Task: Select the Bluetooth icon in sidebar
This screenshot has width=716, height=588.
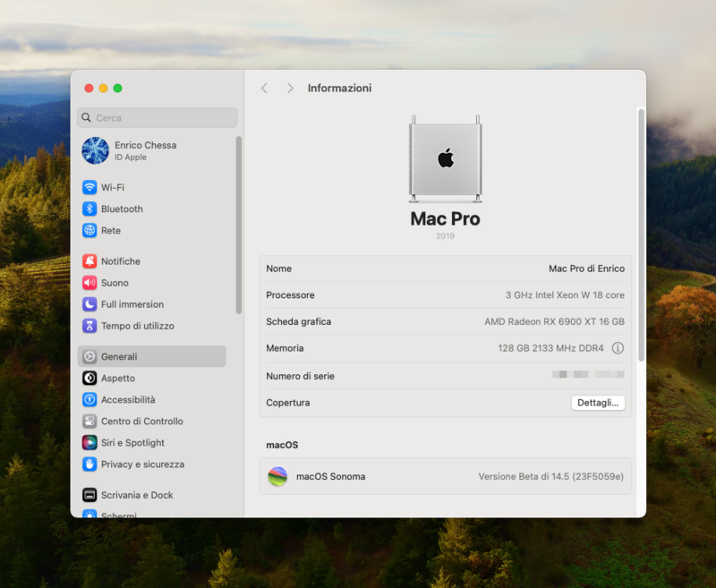Action: point(89,209)
